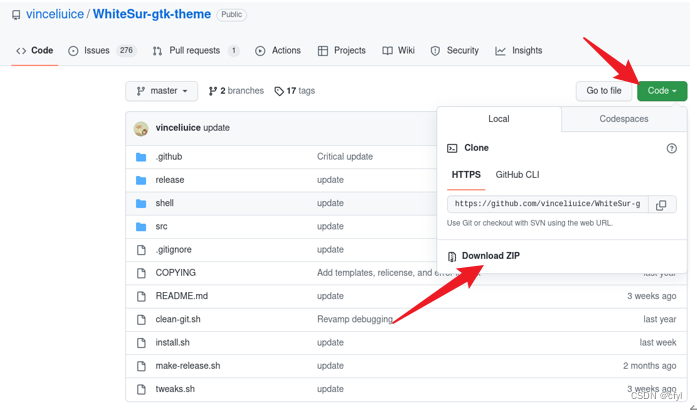Click the clone URL text field
Image resolution: width=697 pixels, height=410 pixels.
(x=548, y=204)
